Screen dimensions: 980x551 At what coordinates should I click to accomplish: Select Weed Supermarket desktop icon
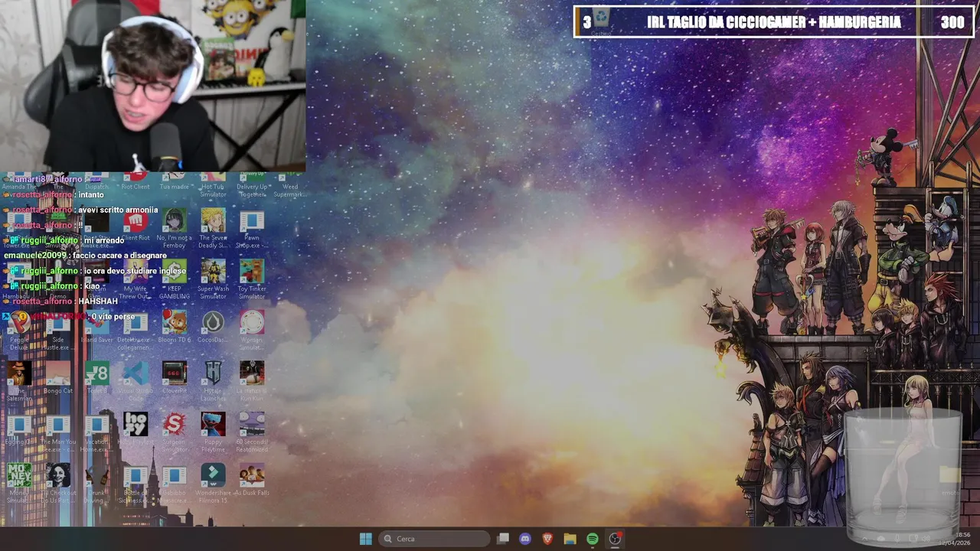click(290, 186)
